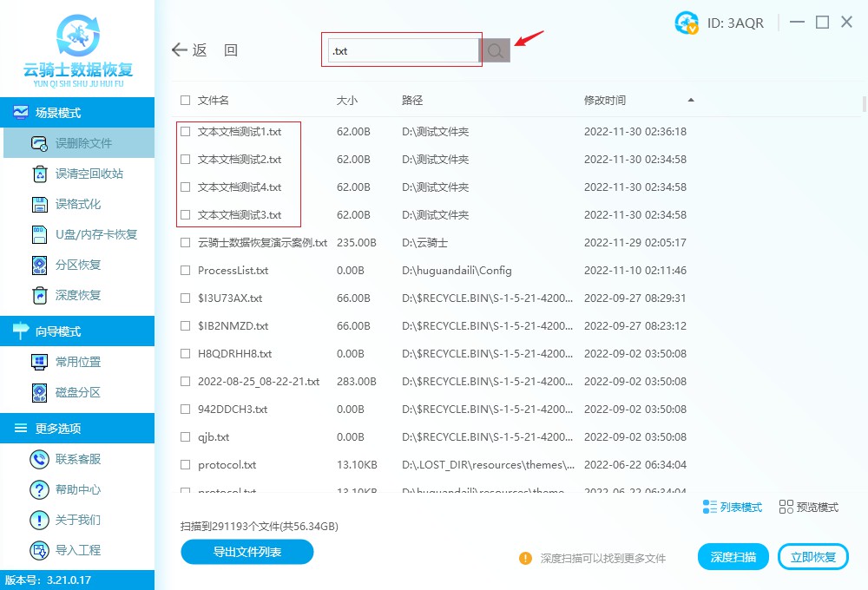Click the search magnifier icon
This screenshot has height=590, width=868.
[x=495, y=50]
